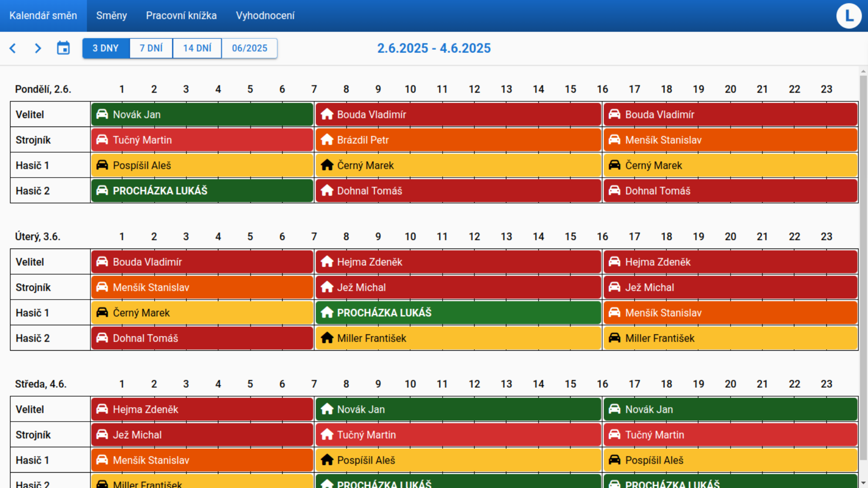
Task: Open the Vyhodnocení tab
Action: tap(265, 16)
